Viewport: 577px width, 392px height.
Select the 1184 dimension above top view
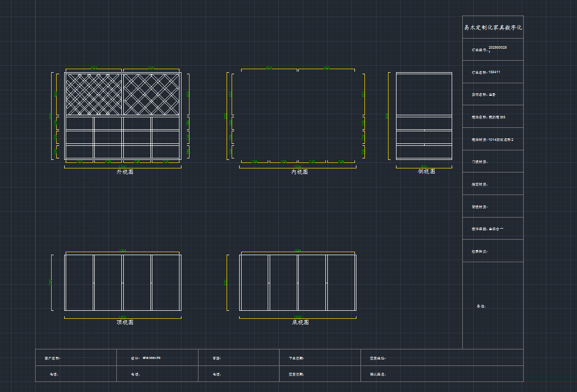pyautogui.click(x=122, y=250)
